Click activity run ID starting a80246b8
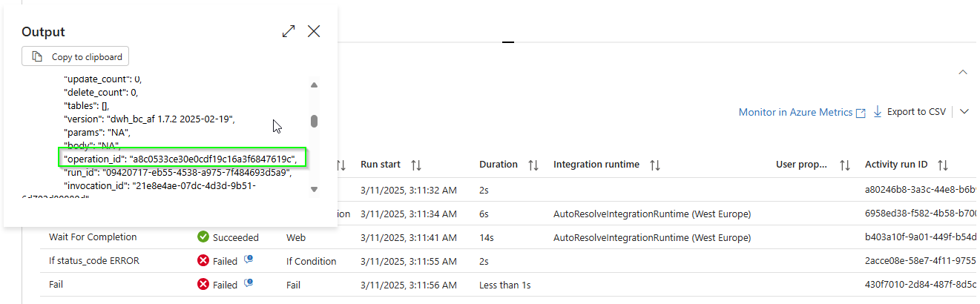Image resolution: width=980 pixels, height=304 pixels. (x=922, y=191)
